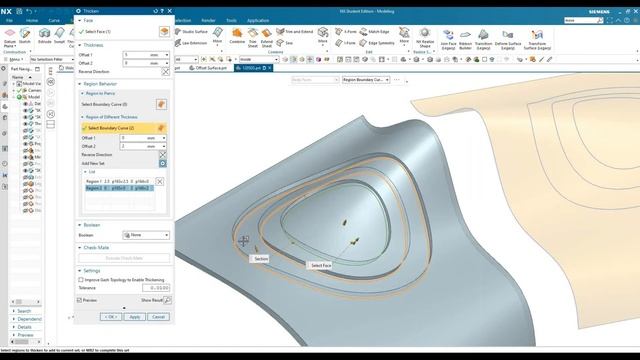Open the File menu

(x=9, y=20)
